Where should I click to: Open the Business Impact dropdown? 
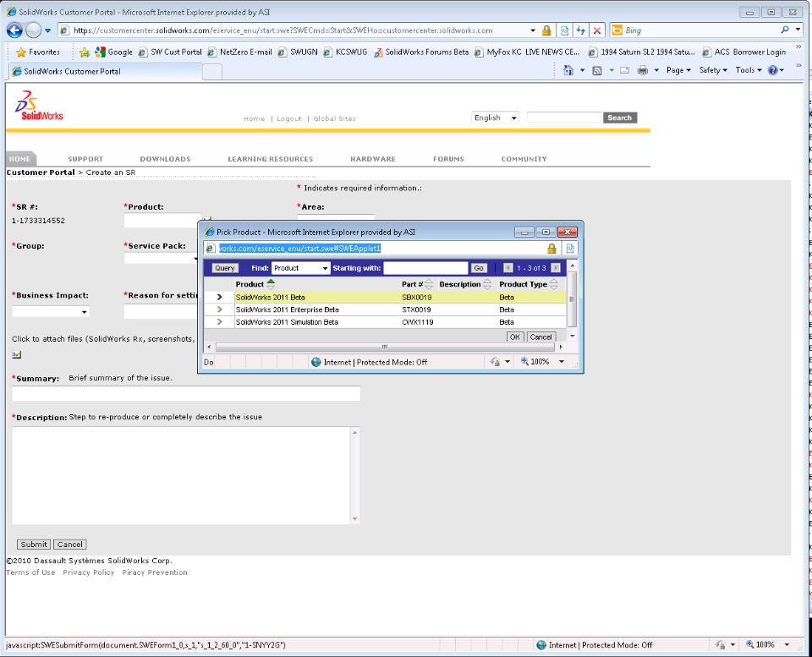[x=84, y=312]
